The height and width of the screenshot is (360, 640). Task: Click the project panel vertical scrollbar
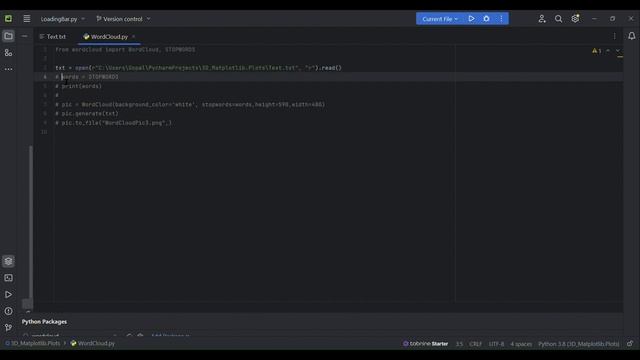click(31, 222)
